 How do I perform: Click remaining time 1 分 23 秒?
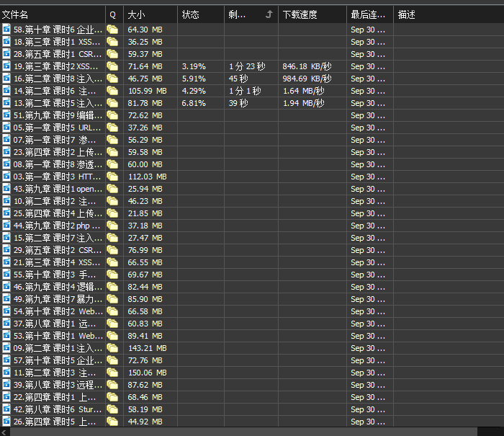click(x=247, y=66)
